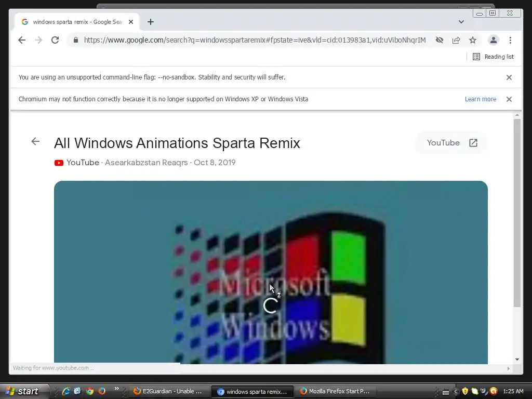Screen dimensions: 532x399
Task: Click the yellow security shield tray icon
Action: click(x=465, y=391)
